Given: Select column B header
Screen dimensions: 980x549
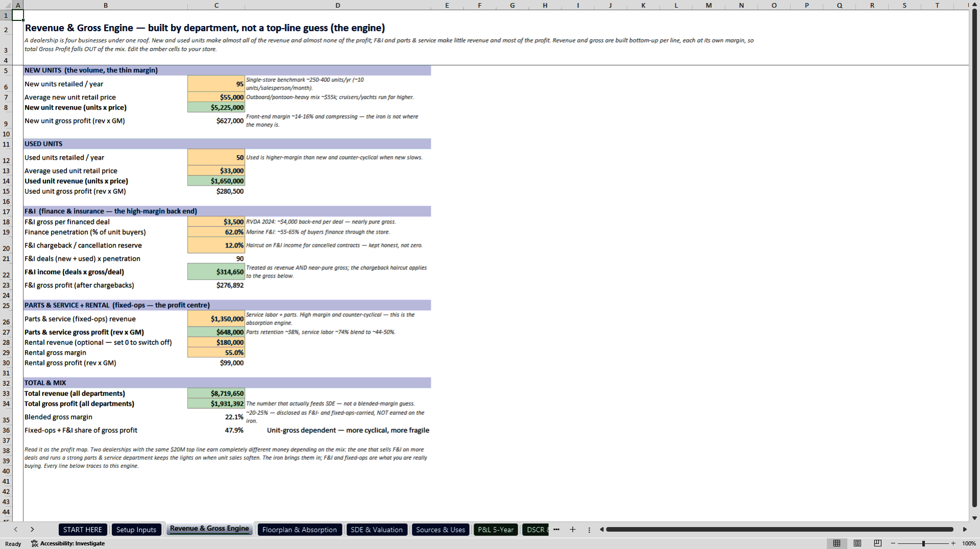Looking at the screenshot, I should [106, 5].
